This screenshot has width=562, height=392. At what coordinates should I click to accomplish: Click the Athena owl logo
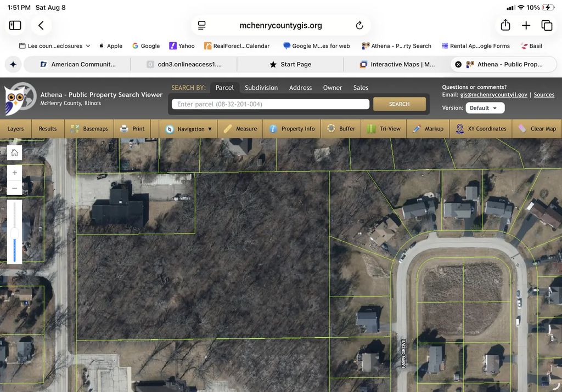click(20, 99)
